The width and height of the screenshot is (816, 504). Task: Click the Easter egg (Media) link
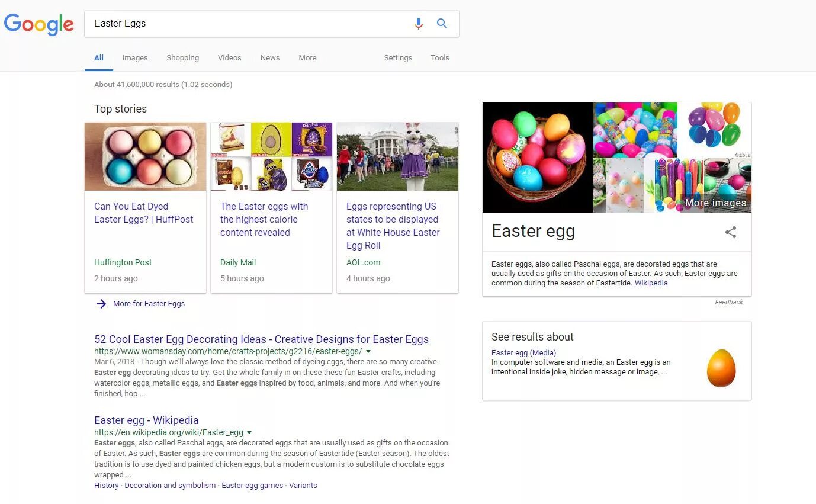(x=523, y=353)
